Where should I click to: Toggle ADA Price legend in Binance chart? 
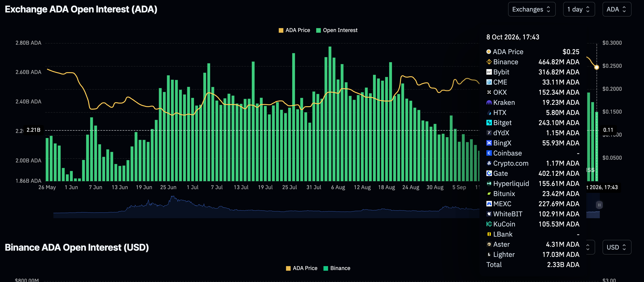click(302, 268)
